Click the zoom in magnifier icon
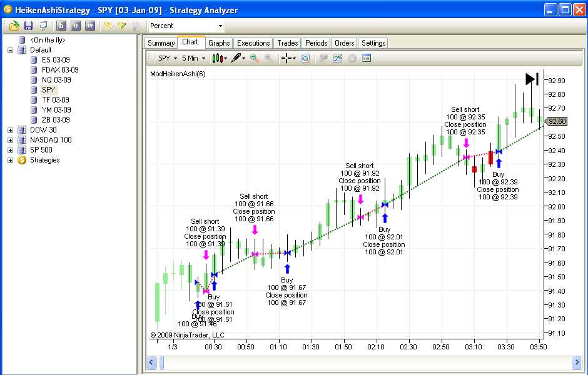Viewport: 588px width, 375px height. tap(255, 58)
